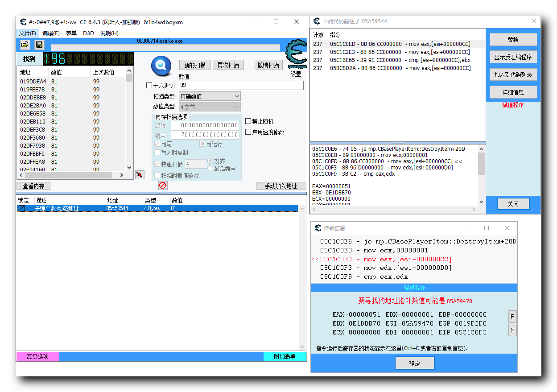
Task: Toggle the 可写 checkbox
Action: click(x=157, y=144)
